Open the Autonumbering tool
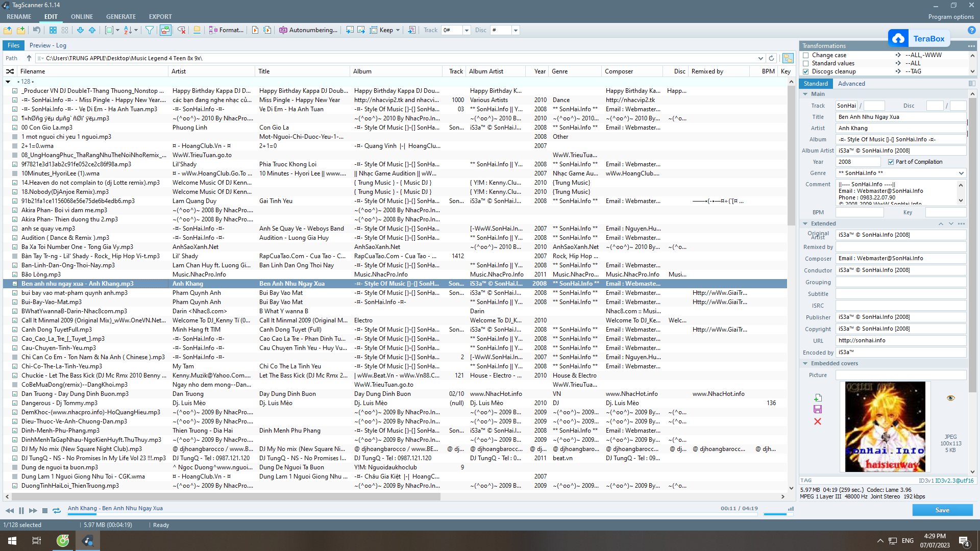 coord(308,30)
